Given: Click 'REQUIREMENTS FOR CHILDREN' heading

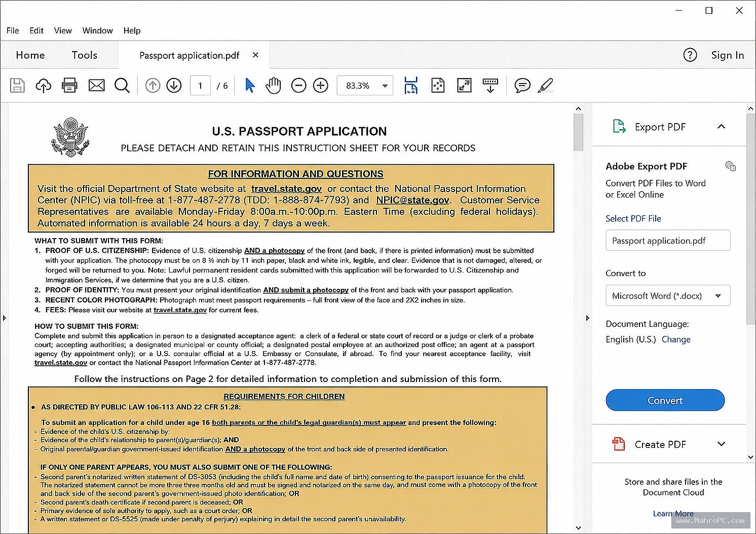Looking at the screenshot, I should [284, 396].
